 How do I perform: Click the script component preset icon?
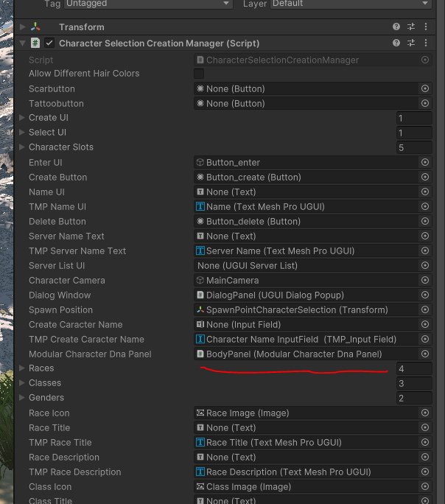[411, 43]
